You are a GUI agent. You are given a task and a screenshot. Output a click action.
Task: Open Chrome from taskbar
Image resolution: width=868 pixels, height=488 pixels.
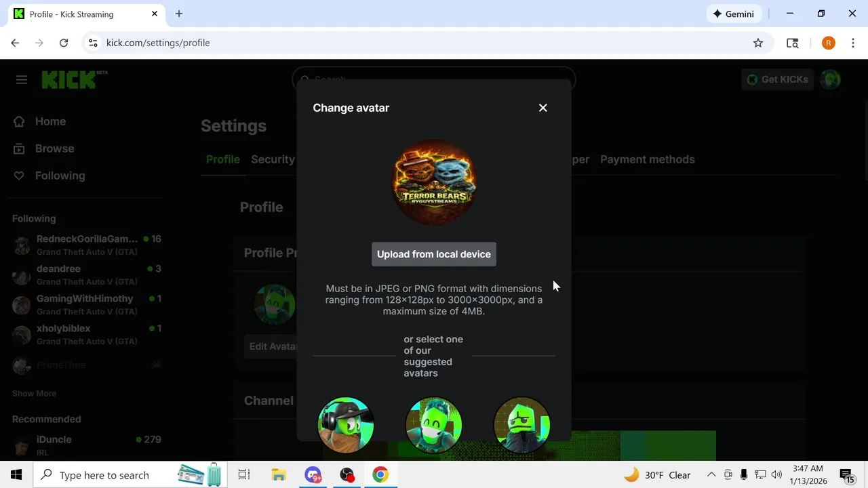(380, 475)
